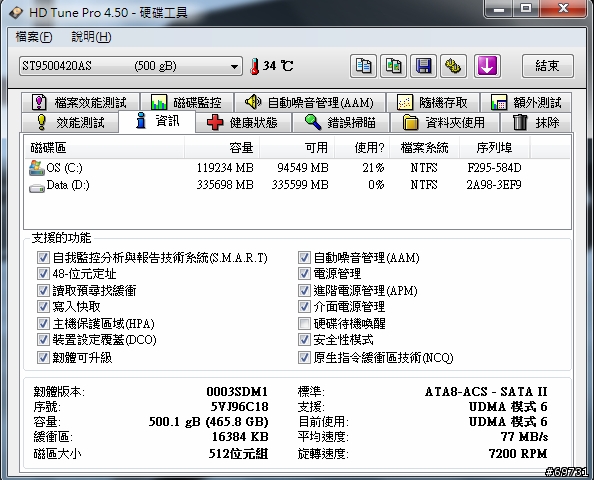Click the Data (D:) drive icon
Viewport: 594px width, 480px height.
(x=37, y=188)
